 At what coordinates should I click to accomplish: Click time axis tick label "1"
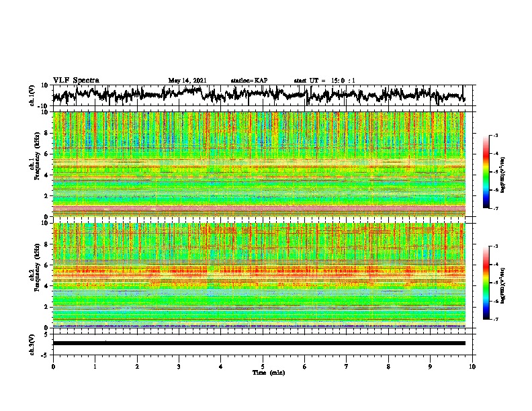point(95,367)
